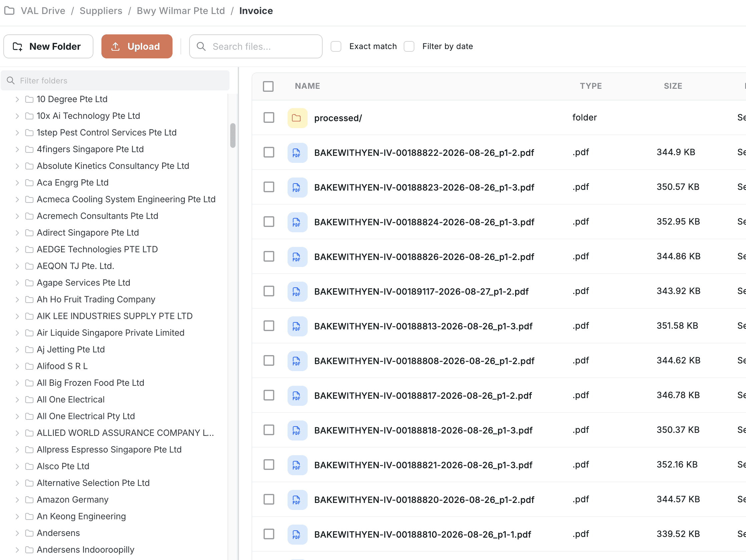This screenshot has width=746, height=560.
Task: Go to VAL Drive in breadcrumb
Action: click(43, 11)
